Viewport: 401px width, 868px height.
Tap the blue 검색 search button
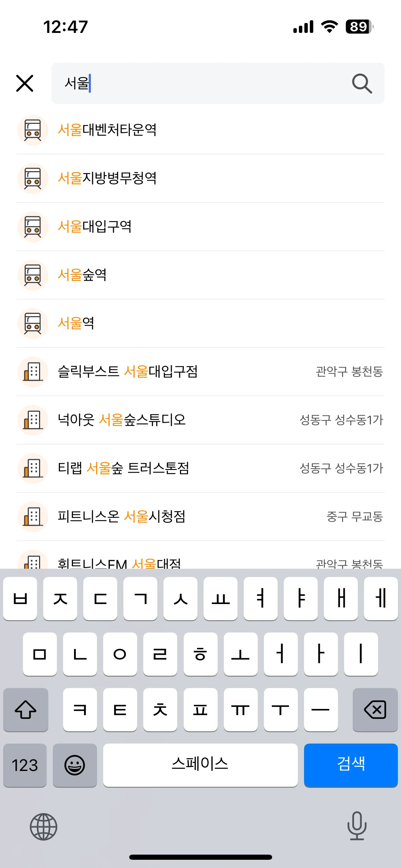pyautogui.click(x=351, y=765)
